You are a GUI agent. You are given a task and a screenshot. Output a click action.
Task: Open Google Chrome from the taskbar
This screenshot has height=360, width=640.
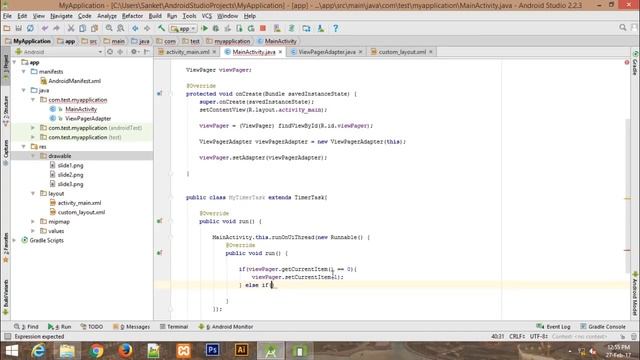(x=96, y=351)
